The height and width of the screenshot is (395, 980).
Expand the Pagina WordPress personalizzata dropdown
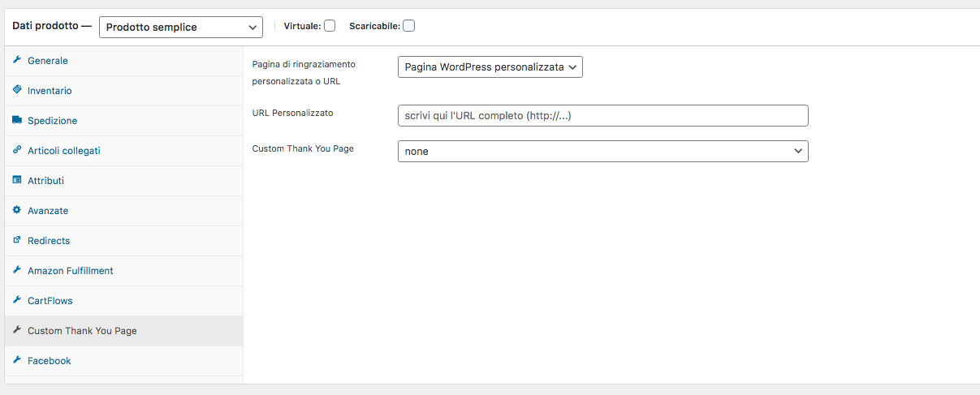(x=490, y=67)
